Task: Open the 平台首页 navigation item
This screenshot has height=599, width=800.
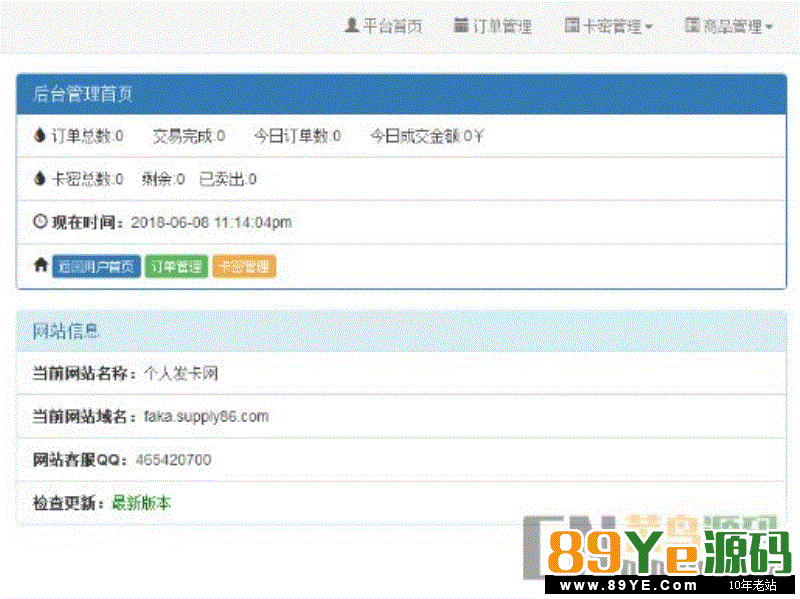Action: (x=392, y=27)
